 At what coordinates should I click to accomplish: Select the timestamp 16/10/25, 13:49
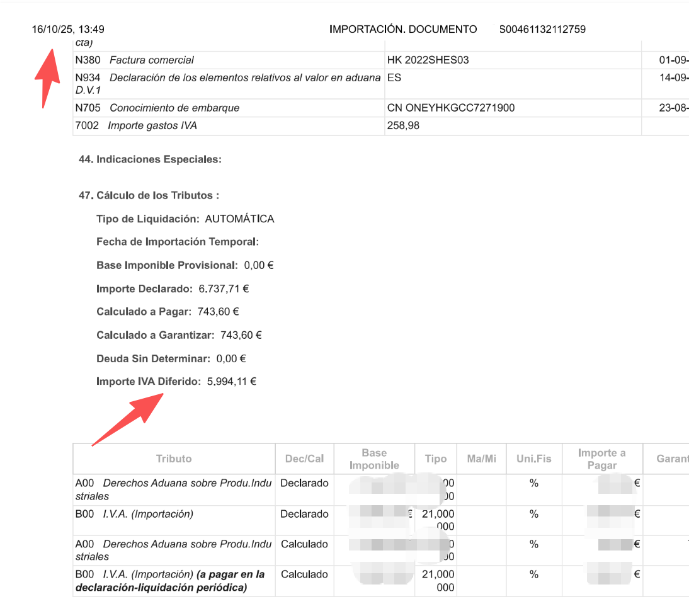pos(68,29)
